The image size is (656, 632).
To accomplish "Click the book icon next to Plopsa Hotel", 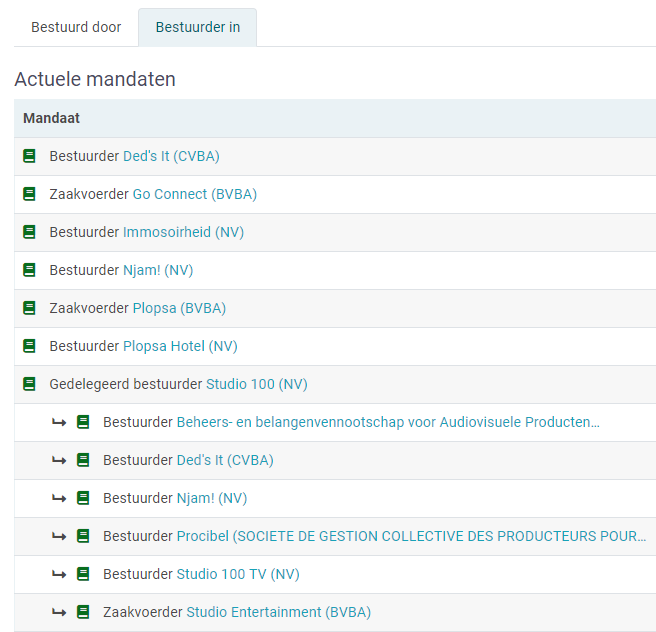I will point(29,346).
